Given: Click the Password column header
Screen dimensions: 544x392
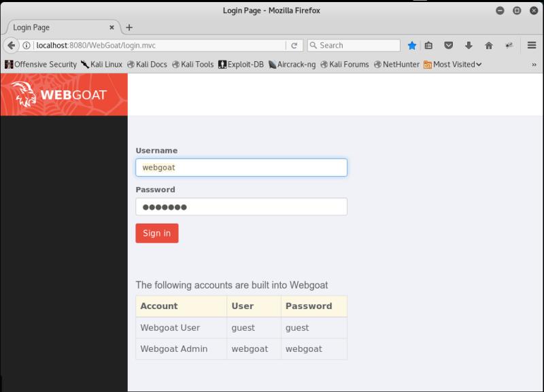Looking at the screenshot, I should click(x=313, y=306).
